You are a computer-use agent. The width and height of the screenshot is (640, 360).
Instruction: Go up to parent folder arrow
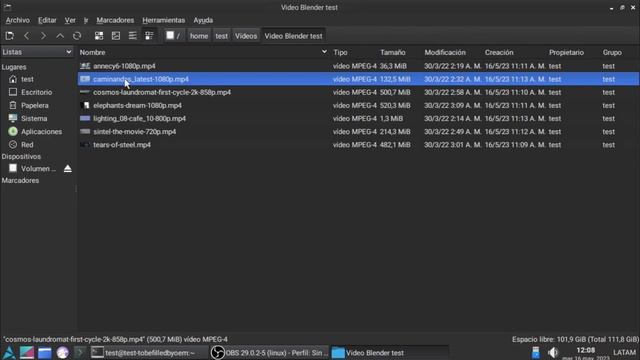[x=60, y=36]
